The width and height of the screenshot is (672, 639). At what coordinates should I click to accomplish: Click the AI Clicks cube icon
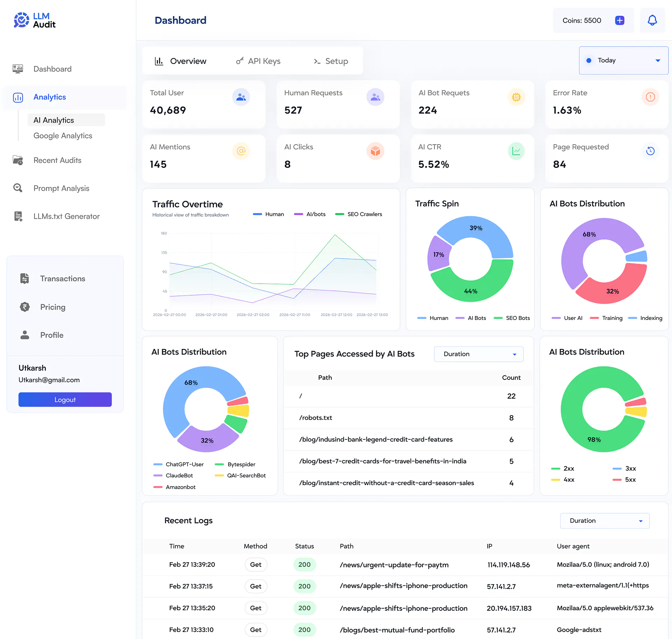(376, 151)
